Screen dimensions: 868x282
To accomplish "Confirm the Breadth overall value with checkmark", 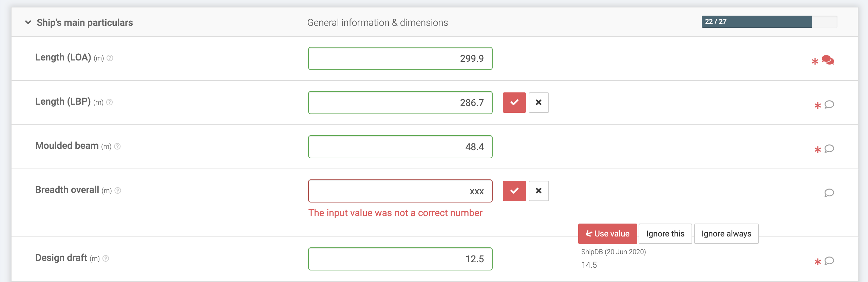I will click(x=514, y=191).
